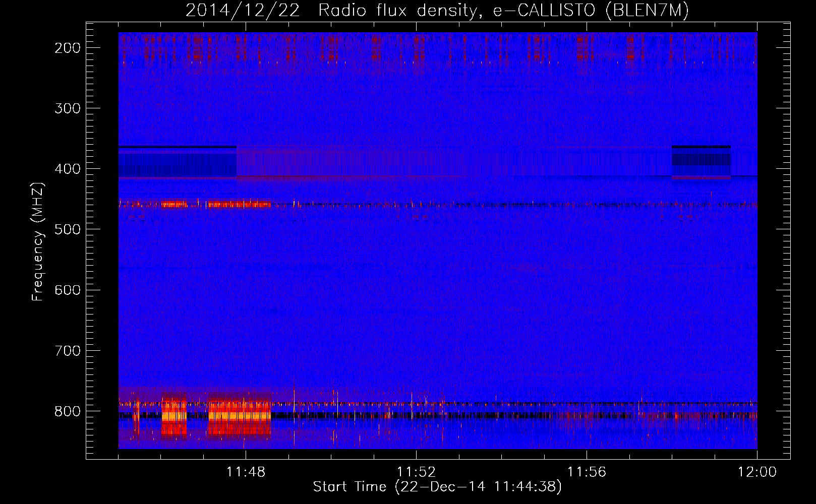Select the 700 frequency tick label
The height and width of the screenshot is (504, 816).
click(x=68, y=351)
